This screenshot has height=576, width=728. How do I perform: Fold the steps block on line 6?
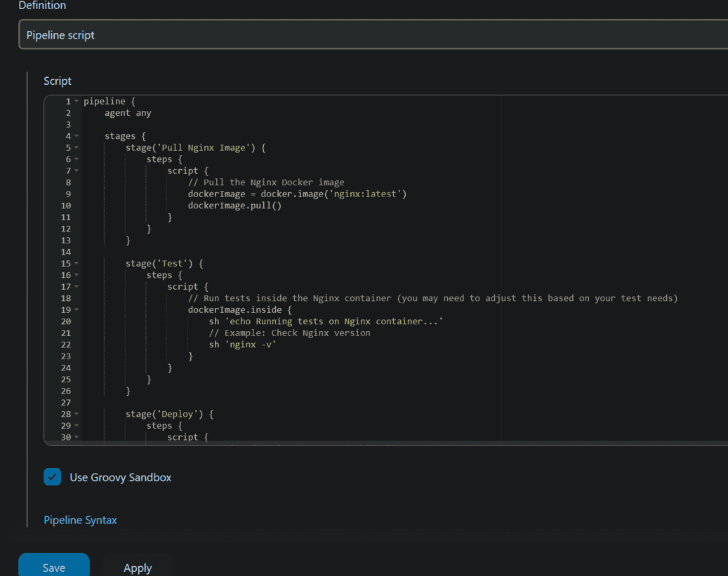point(77,159)
